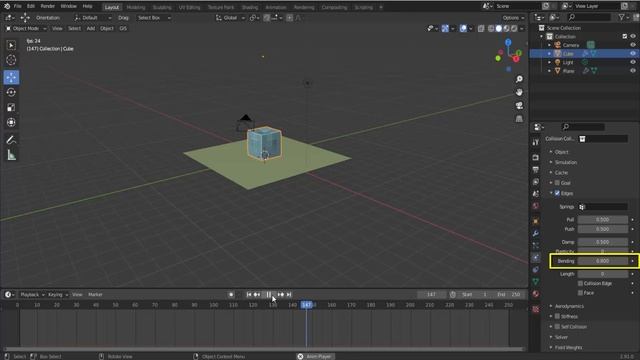Open the Add menu in viewport header

tap(91, 29)
